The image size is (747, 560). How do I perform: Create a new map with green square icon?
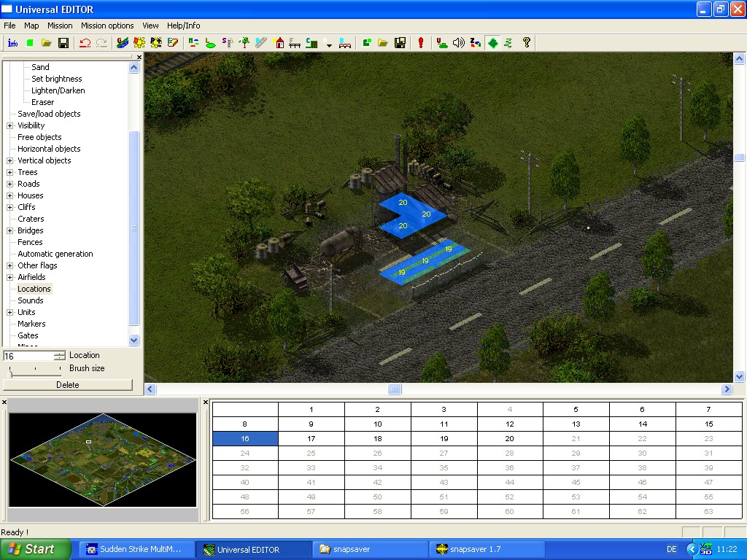(29, 43)
